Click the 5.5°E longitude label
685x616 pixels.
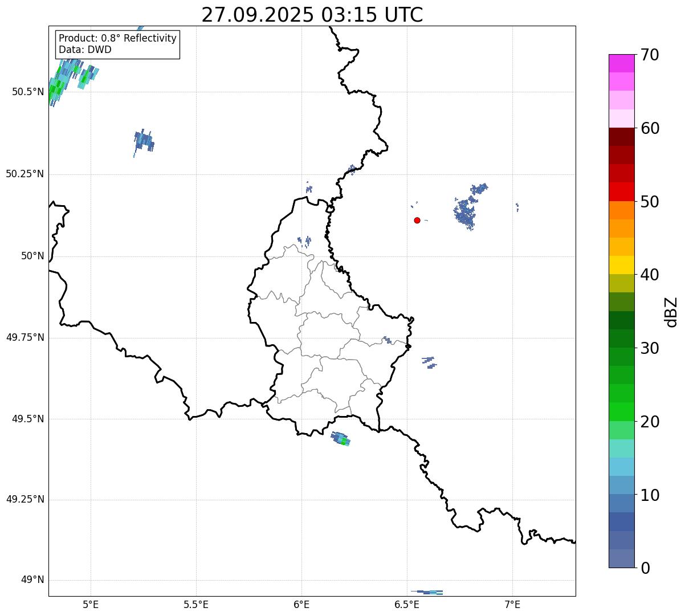click(x=196, y=604)
